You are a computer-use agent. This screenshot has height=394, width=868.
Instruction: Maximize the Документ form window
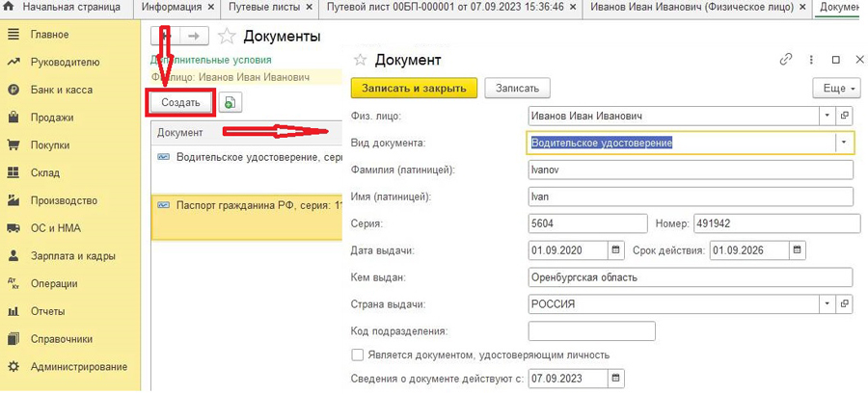point(836,60)
